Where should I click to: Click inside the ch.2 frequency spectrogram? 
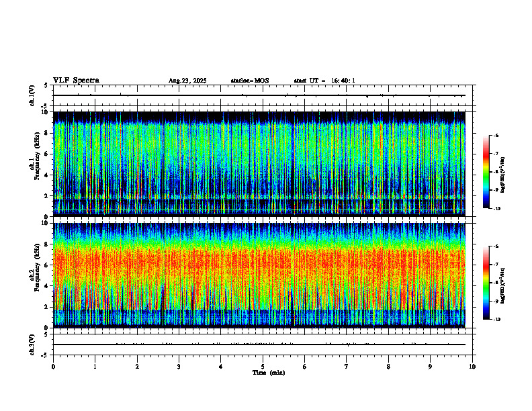click(259, 275)
